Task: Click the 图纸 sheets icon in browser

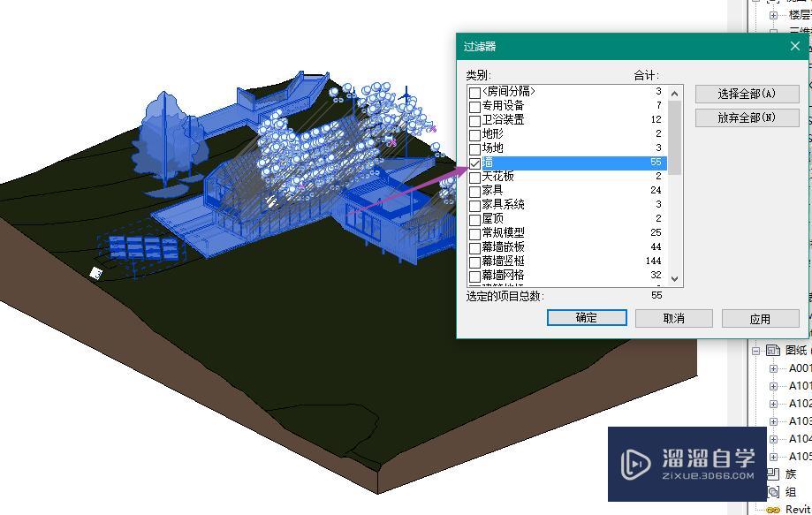Action: (773, 351)
